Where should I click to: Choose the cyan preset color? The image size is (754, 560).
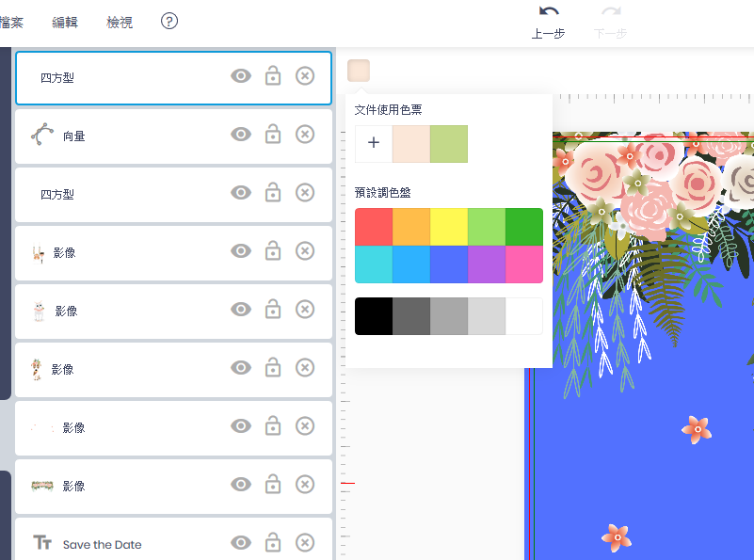(374, 264)
